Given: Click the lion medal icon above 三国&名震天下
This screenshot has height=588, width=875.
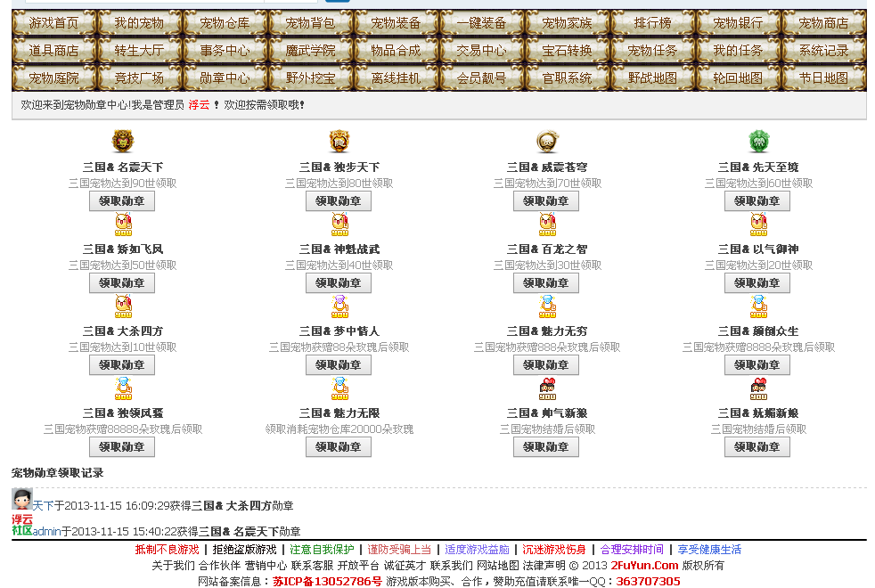Looking at the screenshot, I should pos(122,141).
